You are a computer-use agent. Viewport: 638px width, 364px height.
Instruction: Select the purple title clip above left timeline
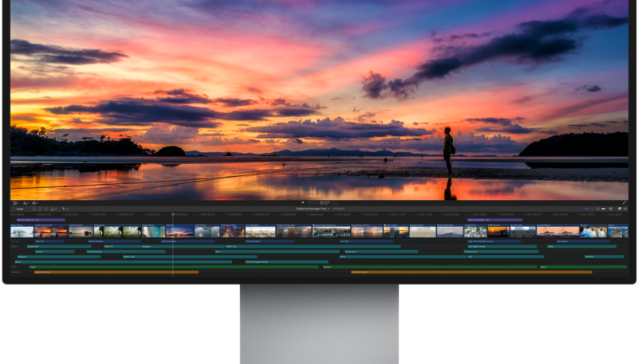click(40, 220)
